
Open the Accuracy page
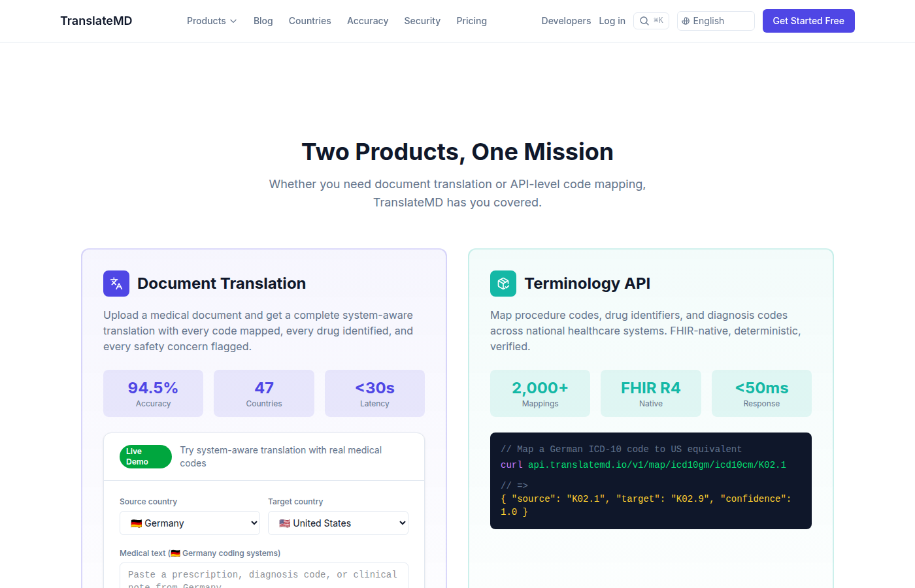coord(367,21)
